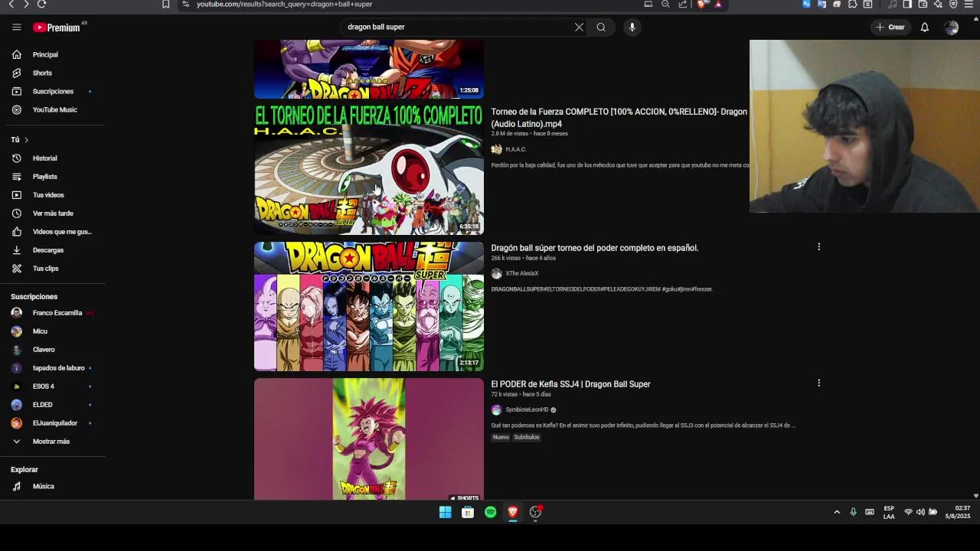This screenshot has height=551, width=980.
Task: Open the browser main menu icon
Action: 968,4
